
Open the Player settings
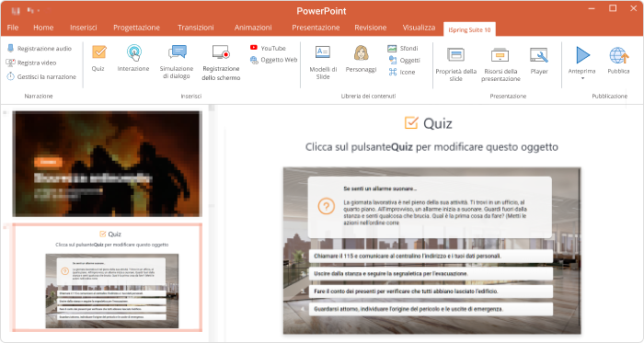[539, 61]
